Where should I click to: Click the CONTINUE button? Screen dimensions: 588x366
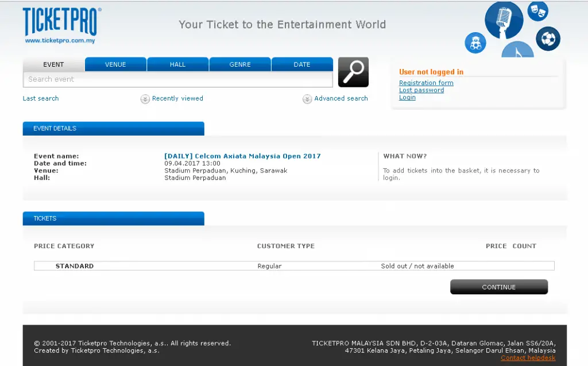point(499,287)
